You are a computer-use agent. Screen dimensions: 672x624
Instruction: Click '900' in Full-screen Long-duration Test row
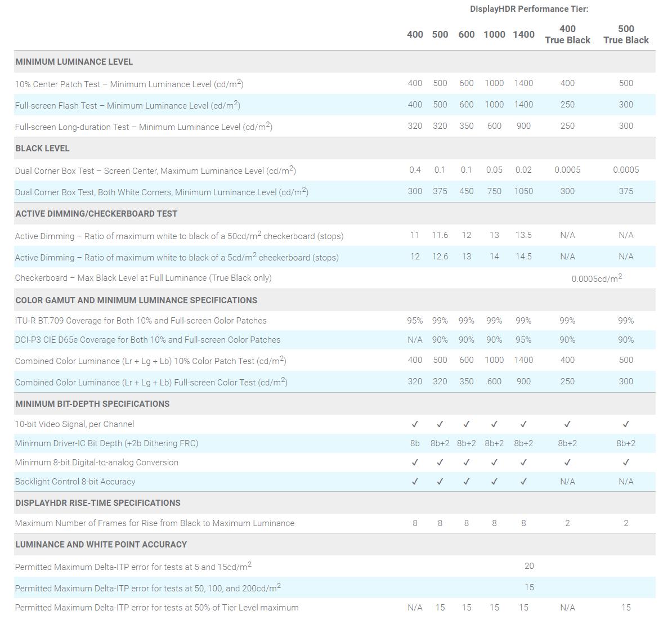tap(523, 126)
